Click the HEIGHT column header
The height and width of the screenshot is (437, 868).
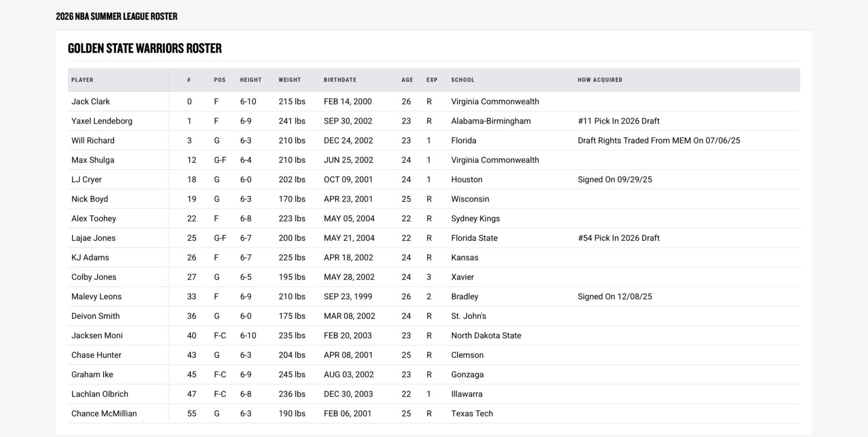tap(251, 80)
